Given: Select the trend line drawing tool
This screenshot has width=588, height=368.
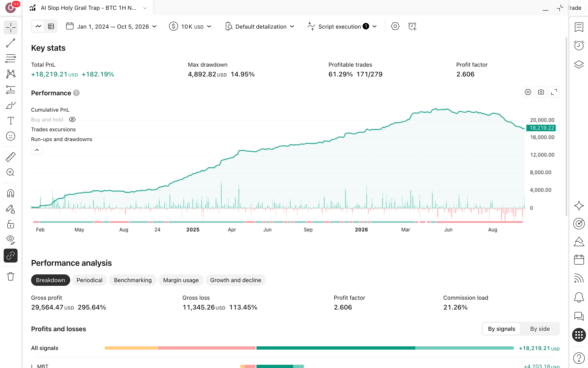Looking at the screenshot, I should click(x=10, y=43).
